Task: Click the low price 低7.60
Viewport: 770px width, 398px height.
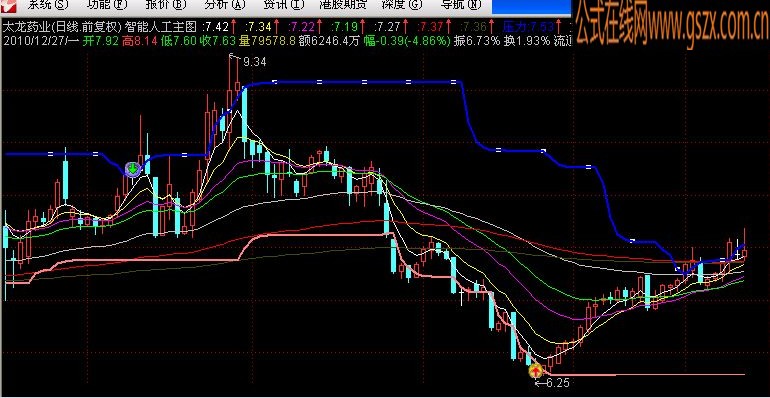Action: tap(179, 41)
